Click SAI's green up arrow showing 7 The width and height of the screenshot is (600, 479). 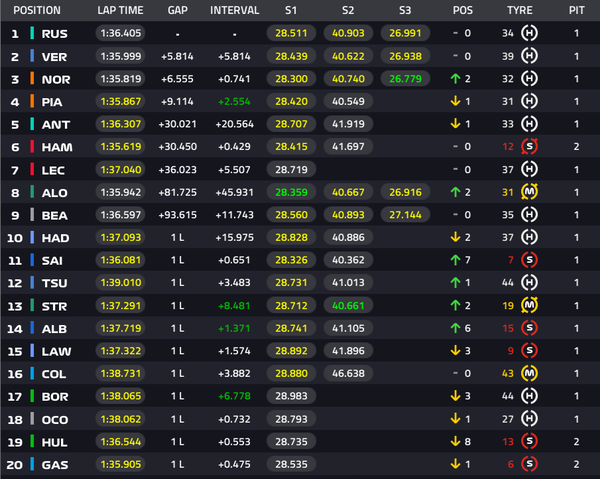(455, 260)
